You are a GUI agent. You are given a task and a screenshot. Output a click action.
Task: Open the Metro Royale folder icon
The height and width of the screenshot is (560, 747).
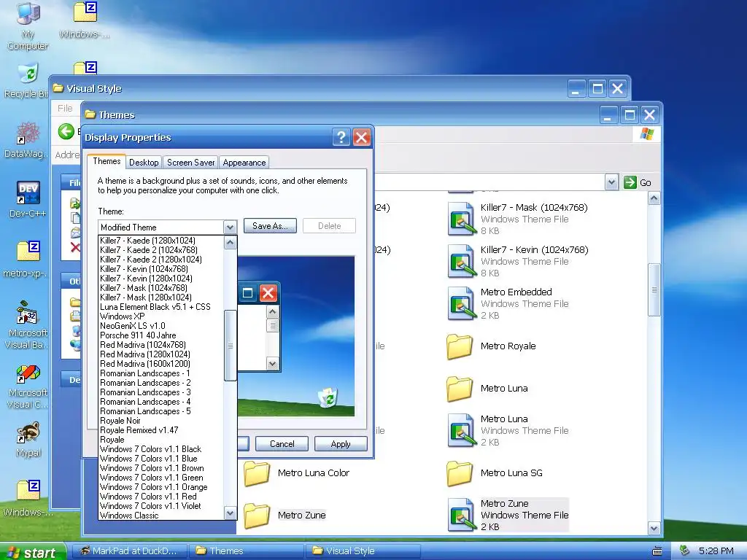coord(460,346)
